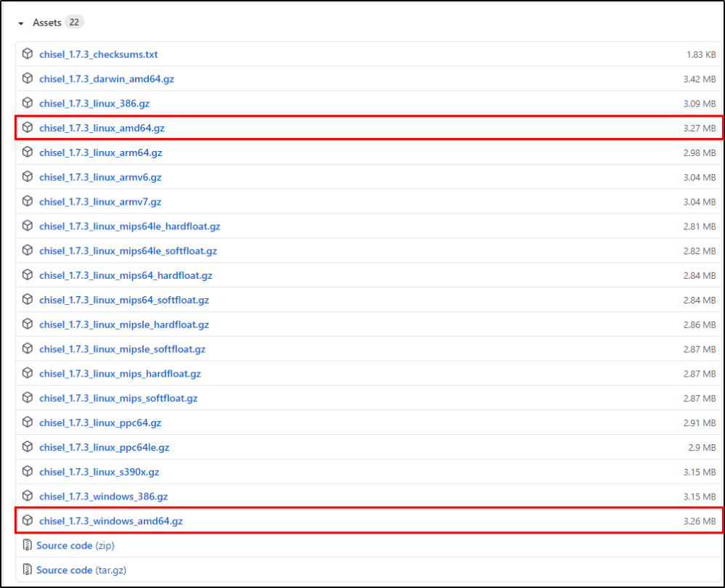Click the archive icon beside Source code (tar.gz)
Viewport: 725px width, 588px height.
pos(28,570)
